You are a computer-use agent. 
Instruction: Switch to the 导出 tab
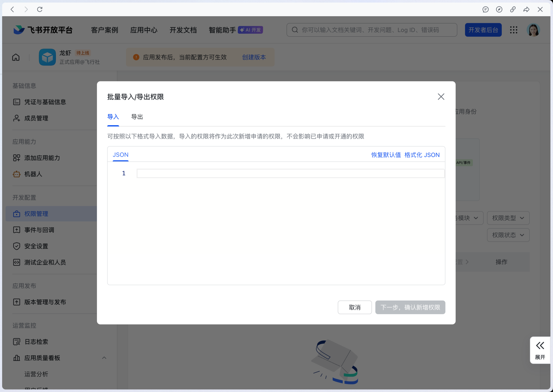(137, 117)
